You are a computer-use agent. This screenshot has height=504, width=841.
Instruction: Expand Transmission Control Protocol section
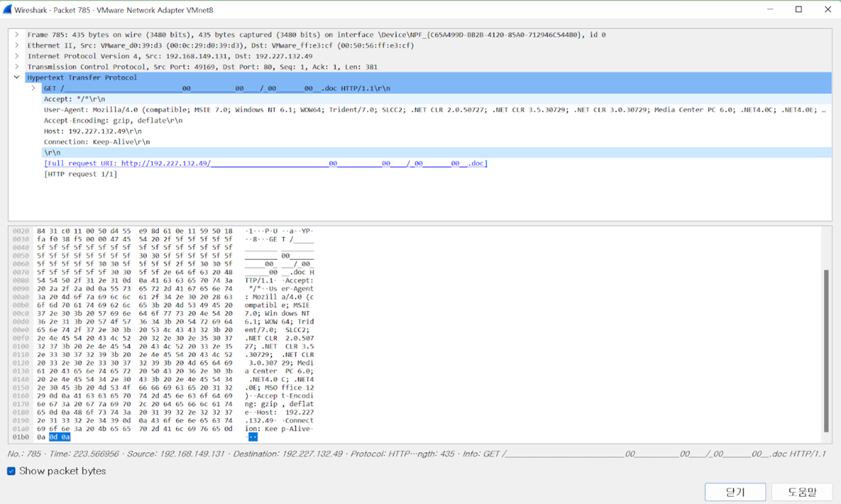(x=17, y=67)
